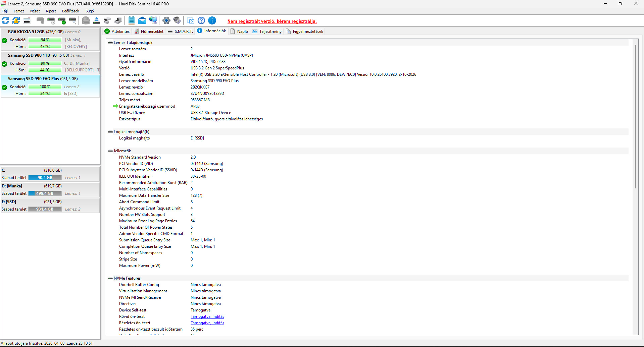Click the 94 % condition bar of KIOXIA
This screenshot has width=644, height=347.
45,40
